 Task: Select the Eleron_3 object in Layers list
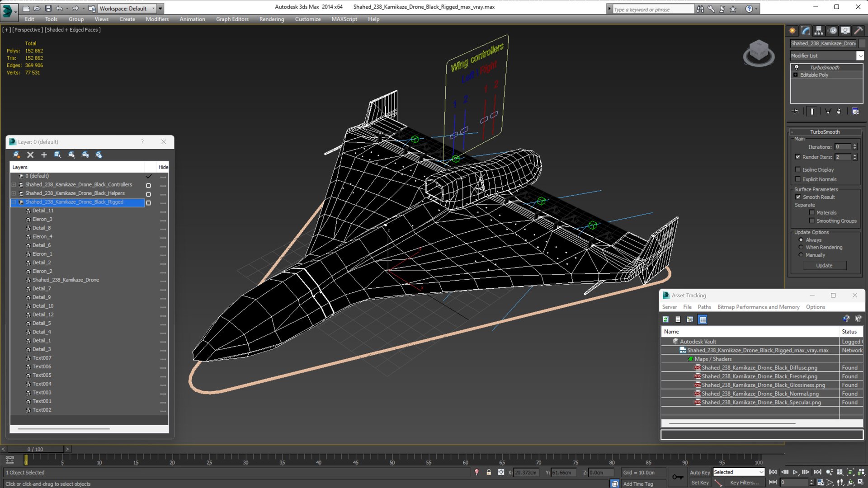pyautogui.click(x=42, y=219)
